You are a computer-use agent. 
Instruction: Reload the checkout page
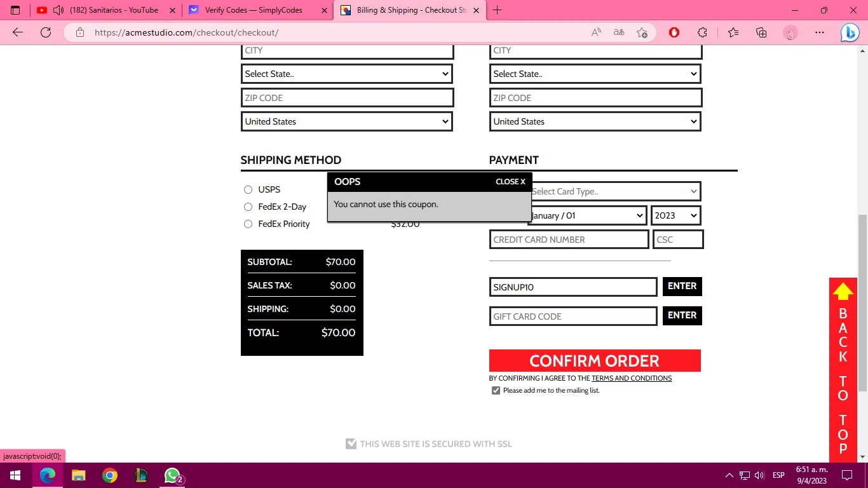46,32
